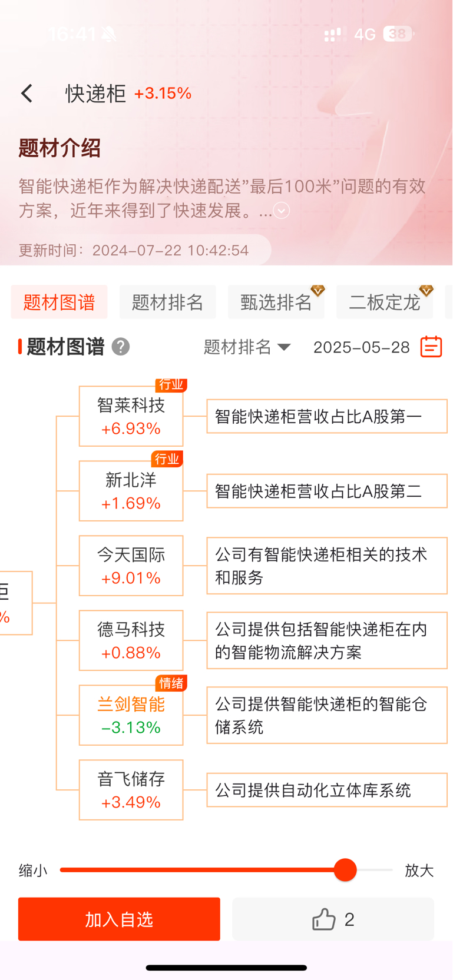
Task: Tap the +3.15% change value in header
Action: pyautogui.click(x=163, y=94)
